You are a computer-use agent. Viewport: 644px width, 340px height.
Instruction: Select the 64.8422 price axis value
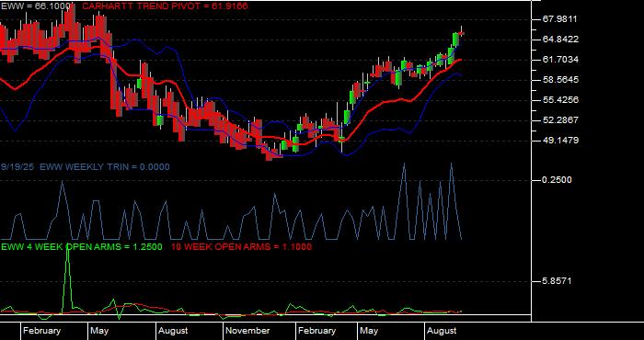(559, 40)
